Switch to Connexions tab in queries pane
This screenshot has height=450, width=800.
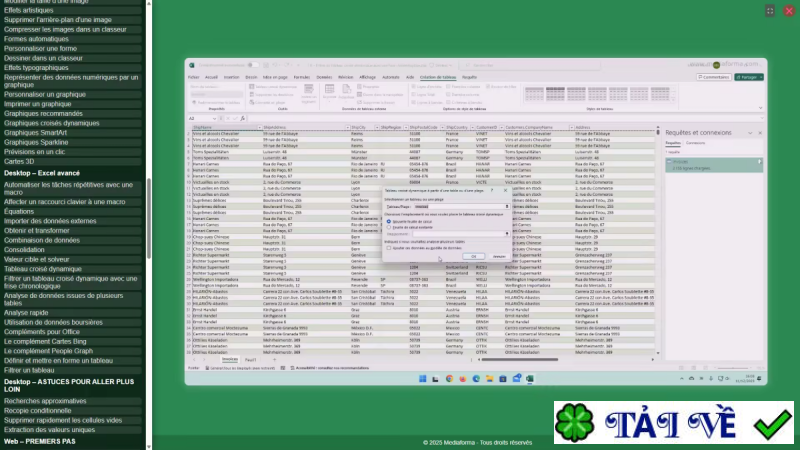[695, 143]
